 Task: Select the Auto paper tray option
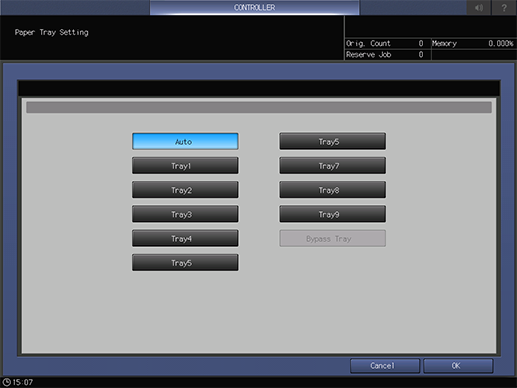[185, 141]
